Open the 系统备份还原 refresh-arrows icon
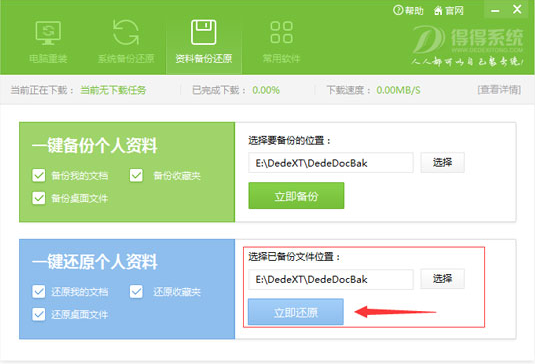The height and width of the screenshot is (364, 535). 126,33
